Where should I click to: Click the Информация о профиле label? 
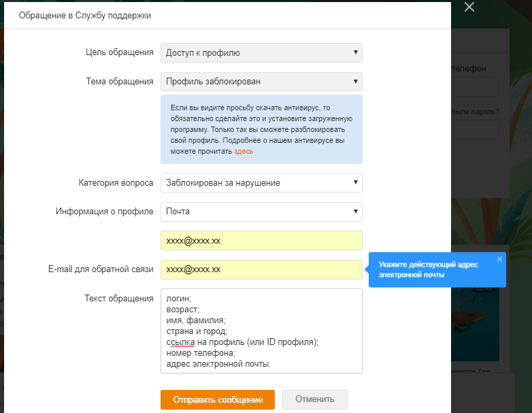(104, 212)
